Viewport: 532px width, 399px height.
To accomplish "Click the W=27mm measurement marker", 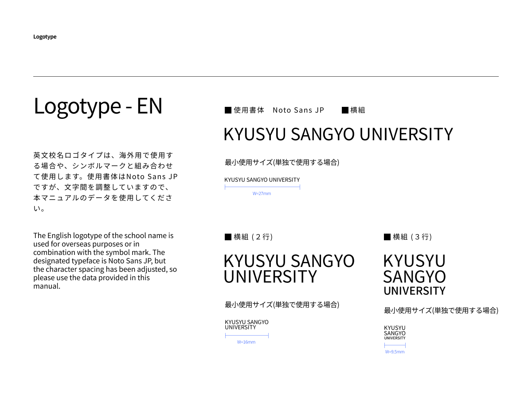I will pos(262,193).
